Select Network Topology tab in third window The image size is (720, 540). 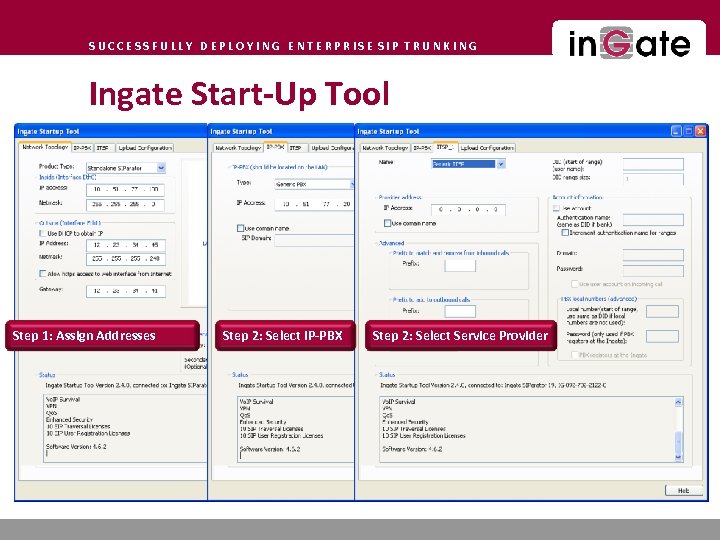point(385,148)
